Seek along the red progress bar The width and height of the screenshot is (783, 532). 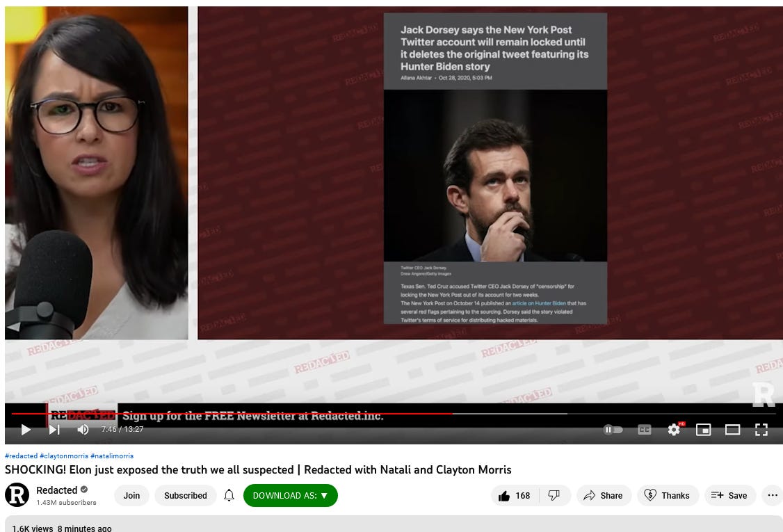[x=232, y=414]
